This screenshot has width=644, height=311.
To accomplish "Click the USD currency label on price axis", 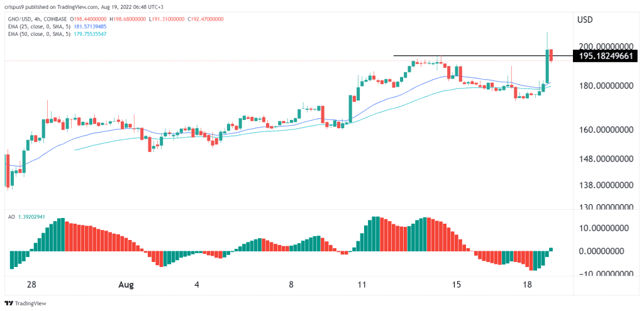I will (x=587, y=19).
